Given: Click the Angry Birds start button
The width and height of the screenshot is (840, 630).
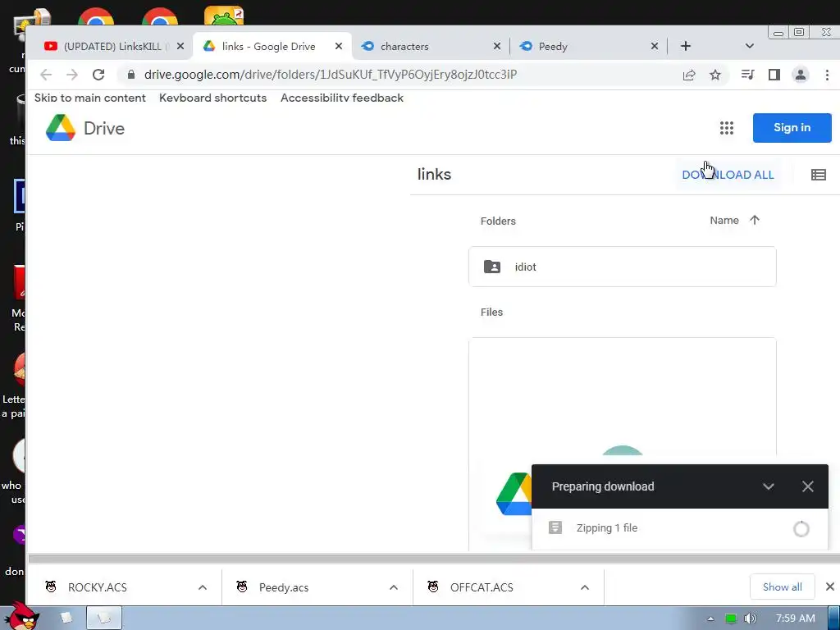Looking at the screenshot, I should pyautogui.click(x=24, y=617).
